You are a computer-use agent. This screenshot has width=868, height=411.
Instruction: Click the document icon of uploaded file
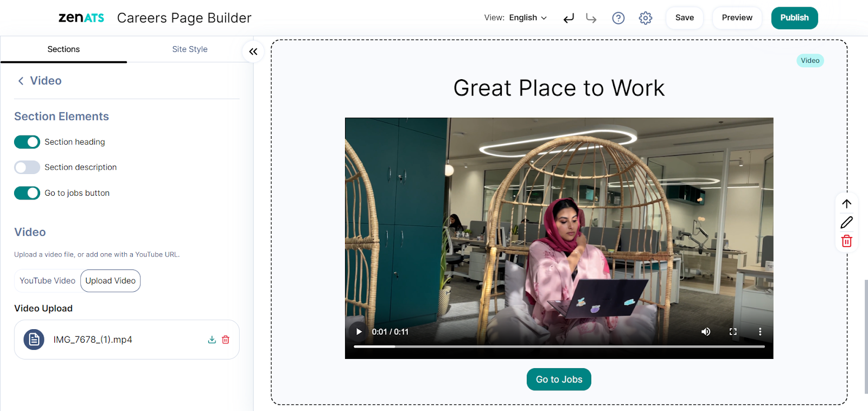(34, 339)
